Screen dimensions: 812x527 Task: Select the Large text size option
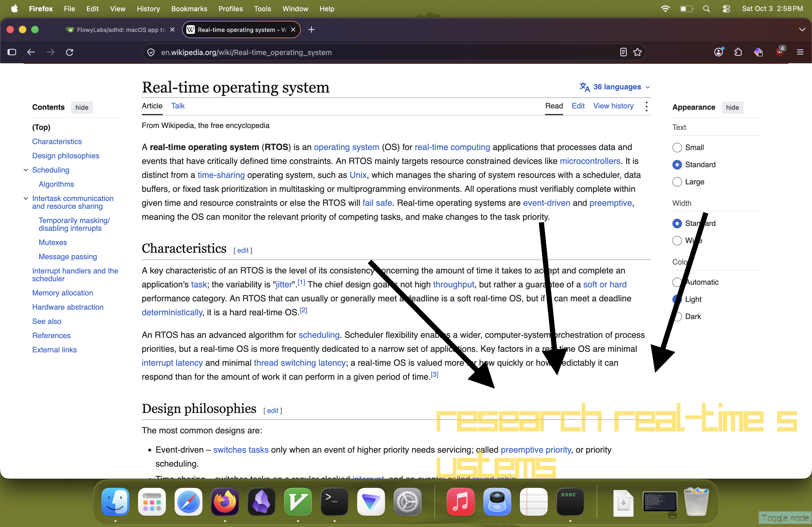677,182
